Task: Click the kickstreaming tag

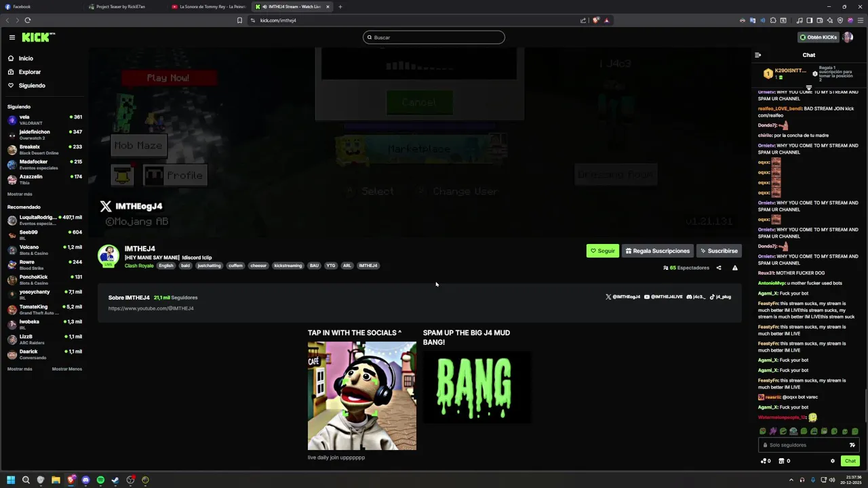Action: [x=288, y=266]
